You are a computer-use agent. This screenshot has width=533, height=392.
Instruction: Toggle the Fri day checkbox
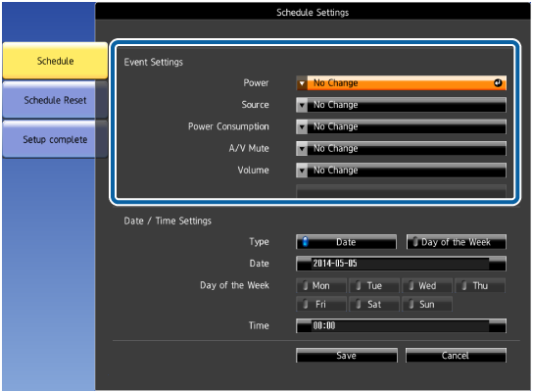[321, 304]
